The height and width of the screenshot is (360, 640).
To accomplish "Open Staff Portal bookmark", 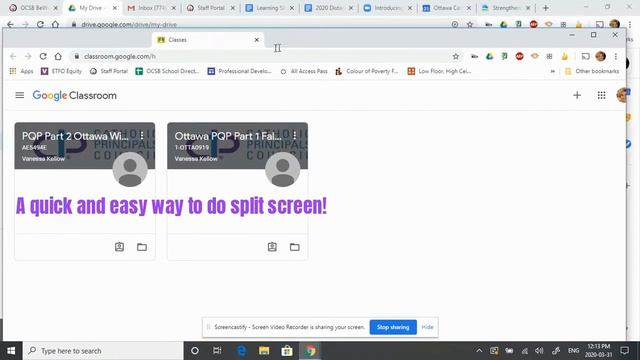I will coord(109,71).
